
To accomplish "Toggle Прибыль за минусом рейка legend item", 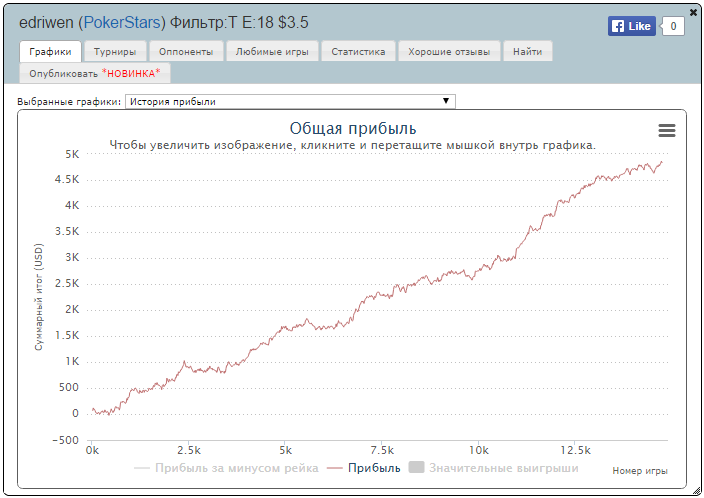I will (226, 468).
